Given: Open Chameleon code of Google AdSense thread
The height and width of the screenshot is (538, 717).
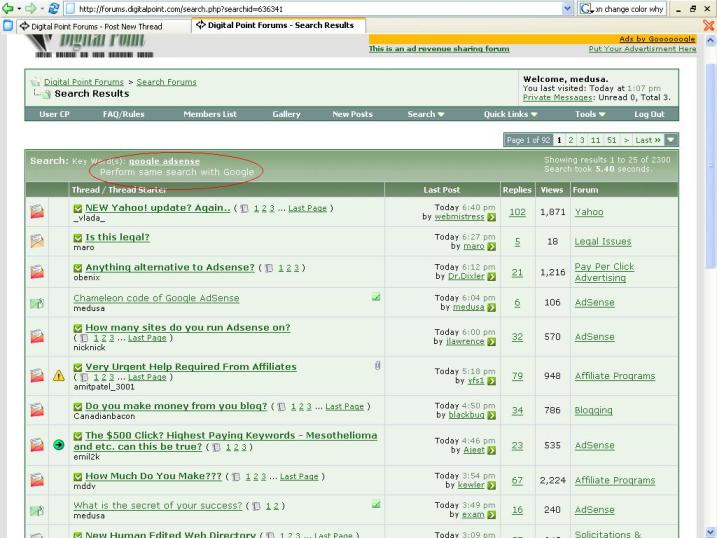Looking at the screenshot, I should pos(156,298).
